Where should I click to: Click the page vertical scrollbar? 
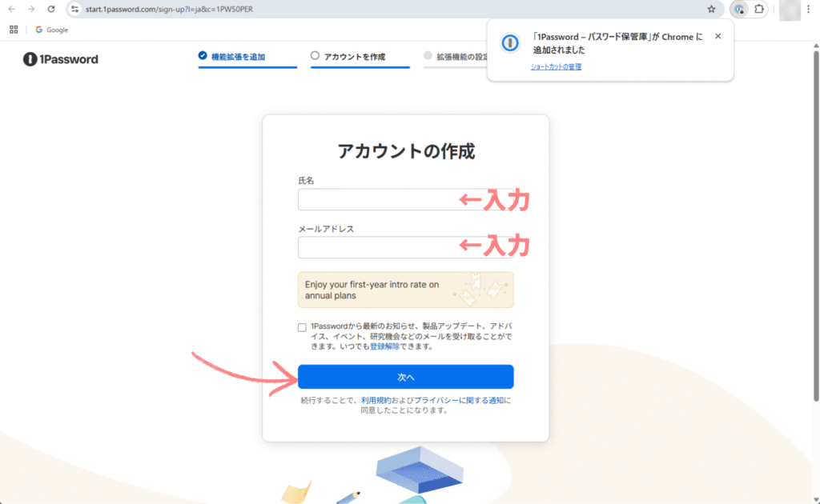pyautogui.click(x=816, y=225)
